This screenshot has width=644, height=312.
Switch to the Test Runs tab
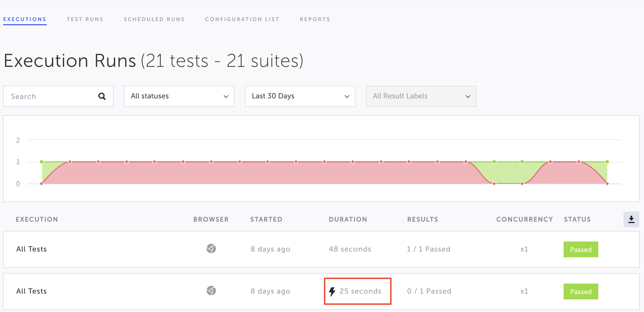coord(85,19)
